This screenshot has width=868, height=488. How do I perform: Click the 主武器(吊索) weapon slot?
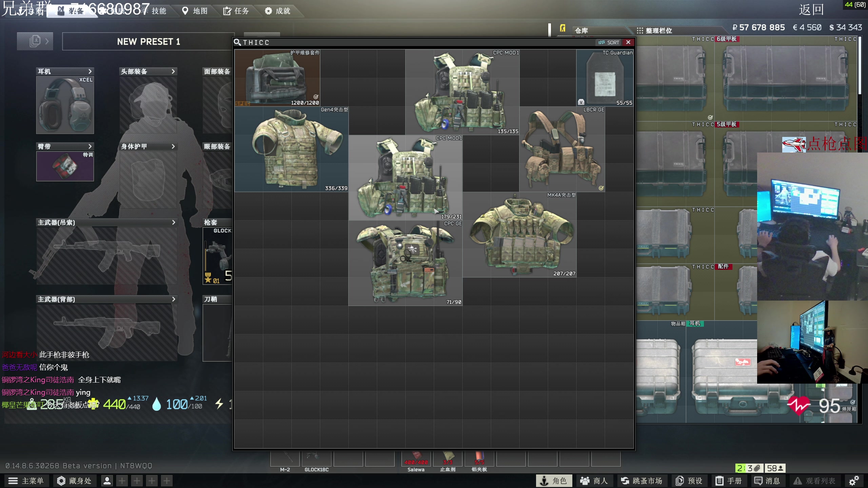click(x=107, y=256)
